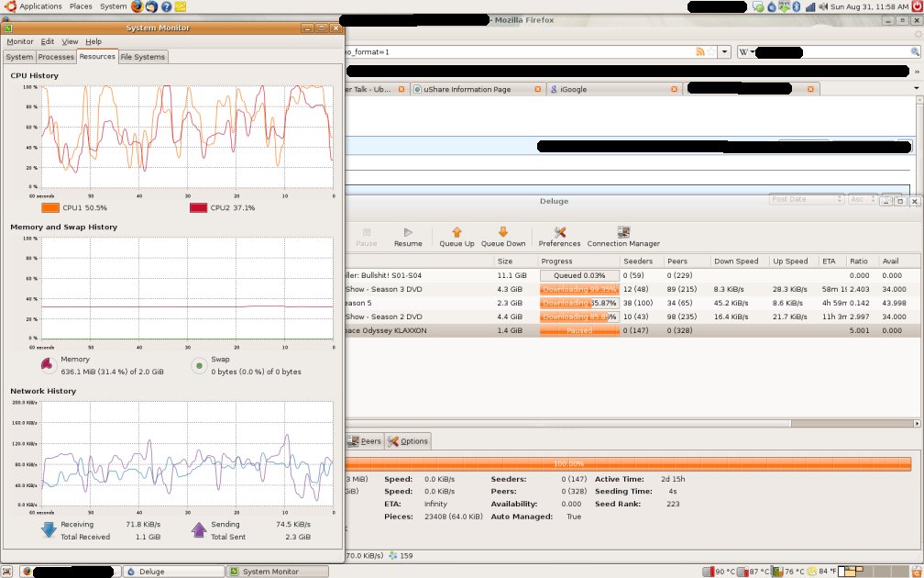Sort torrents by the Down Speed column header
924x578 pixels.
739,261
